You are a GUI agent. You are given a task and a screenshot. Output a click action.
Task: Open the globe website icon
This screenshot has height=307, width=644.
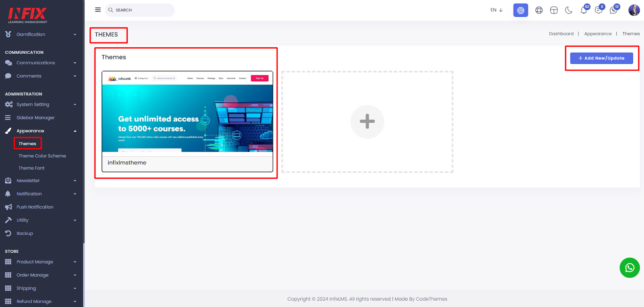pos(539,10)
